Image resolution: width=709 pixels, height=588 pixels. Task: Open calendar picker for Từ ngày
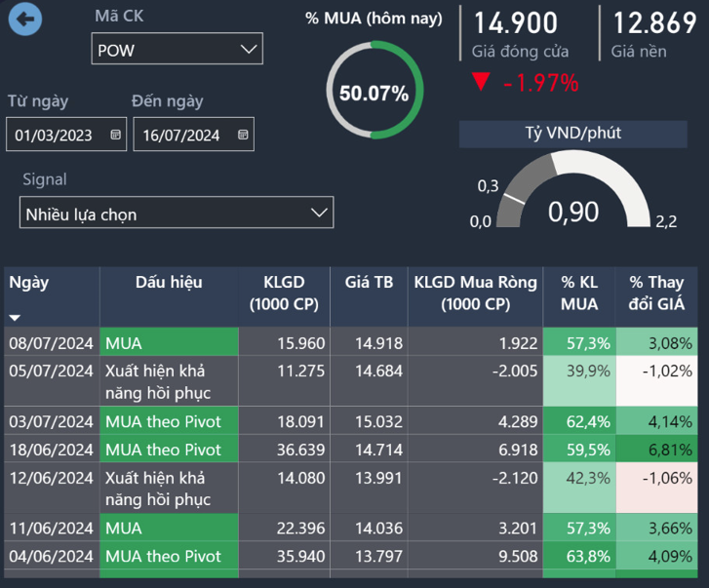pos(116,135)
